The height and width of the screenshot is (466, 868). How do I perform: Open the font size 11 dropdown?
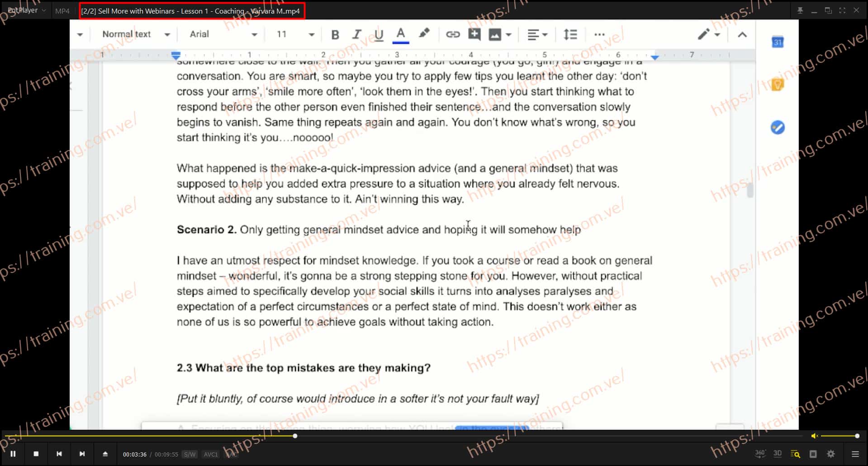click(295, 34)
